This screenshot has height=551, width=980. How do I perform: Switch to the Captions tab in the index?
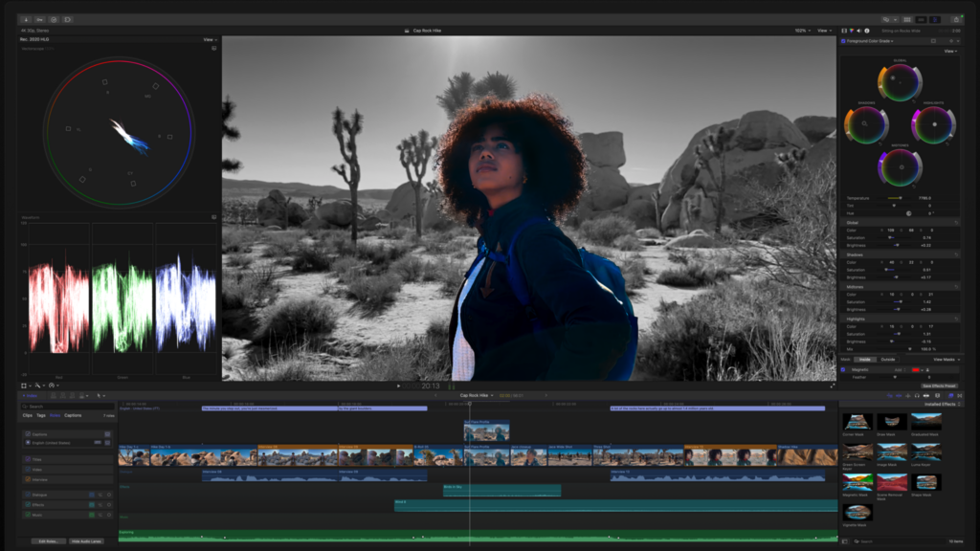point(73,415)
